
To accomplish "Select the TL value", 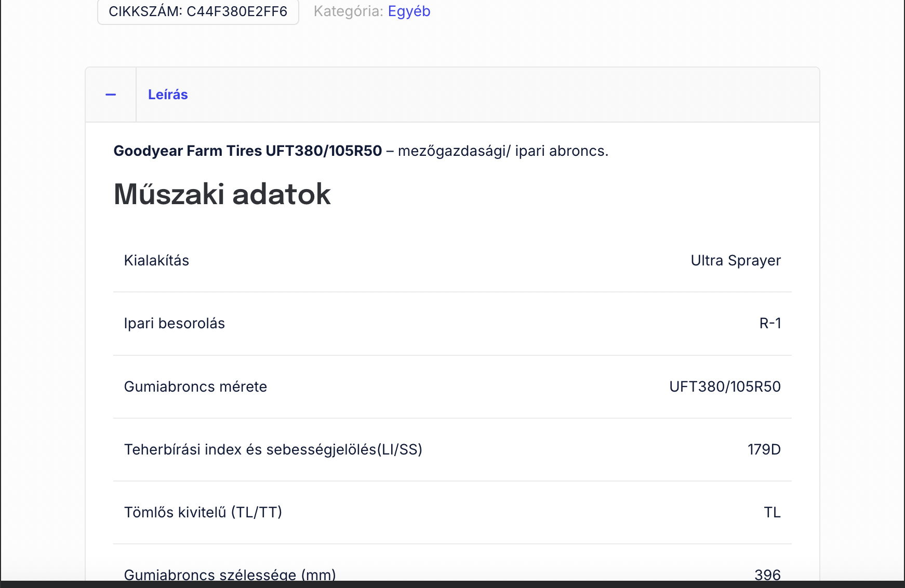I will click(773, 512).
